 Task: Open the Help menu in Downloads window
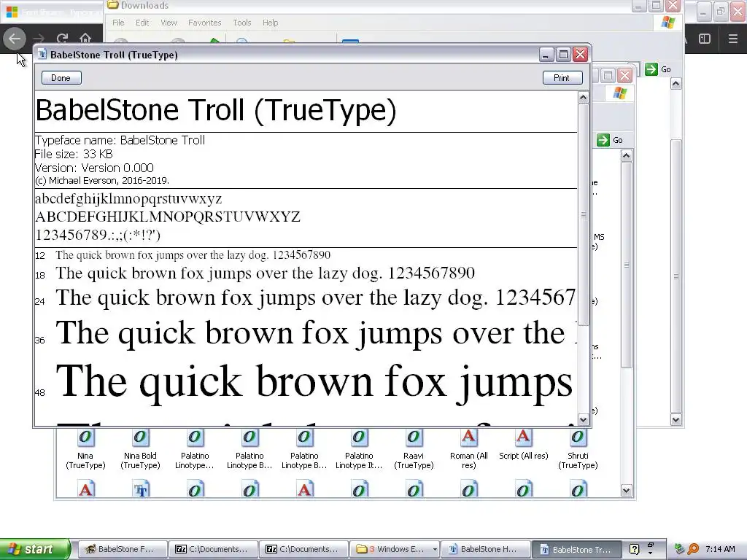click(x=270, y=23)
